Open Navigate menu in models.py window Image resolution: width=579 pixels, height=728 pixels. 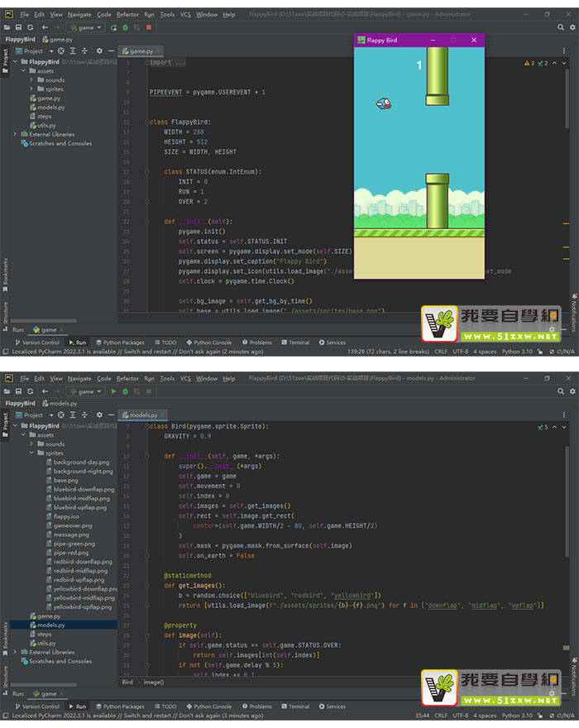[x=79, y=378]
